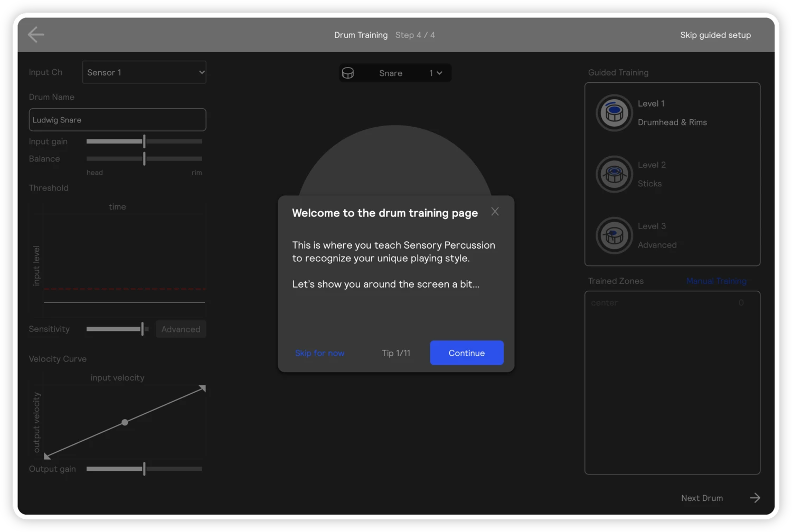Screen dimensions: 792x532
Task: Click the Ludwig Snare drum name field
Action: 117,120
